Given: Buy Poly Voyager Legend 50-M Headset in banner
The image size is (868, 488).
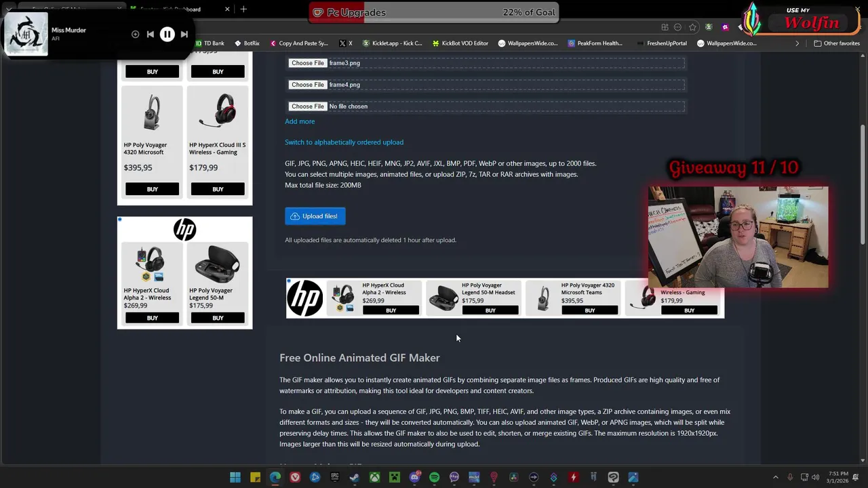Looking at the screenshot, I should click(x=490, y=310).
